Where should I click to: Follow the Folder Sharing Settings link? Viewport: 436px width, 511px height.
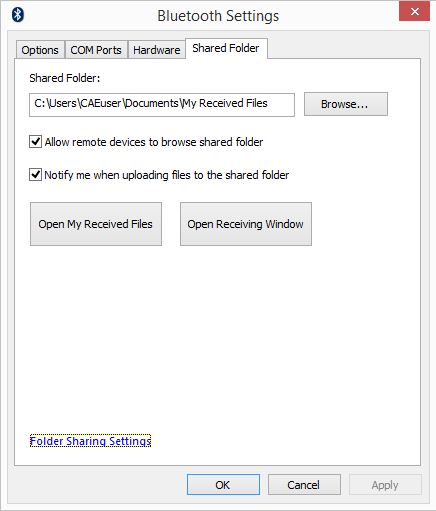[90, 441]
